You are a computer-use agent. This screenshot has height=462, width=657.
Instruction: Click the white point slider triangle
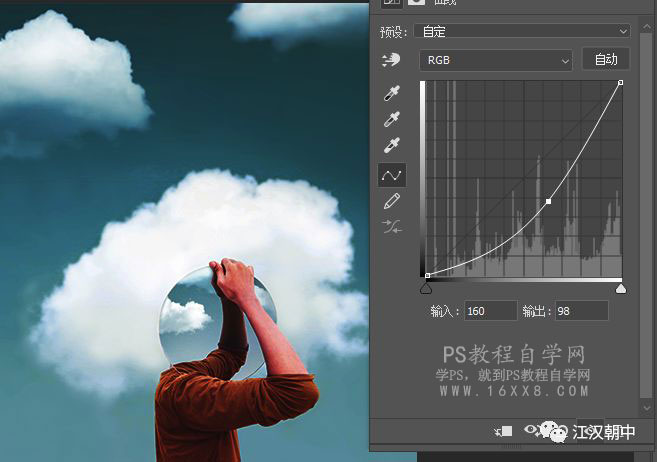pyautogui.click(x=621, y=289)
